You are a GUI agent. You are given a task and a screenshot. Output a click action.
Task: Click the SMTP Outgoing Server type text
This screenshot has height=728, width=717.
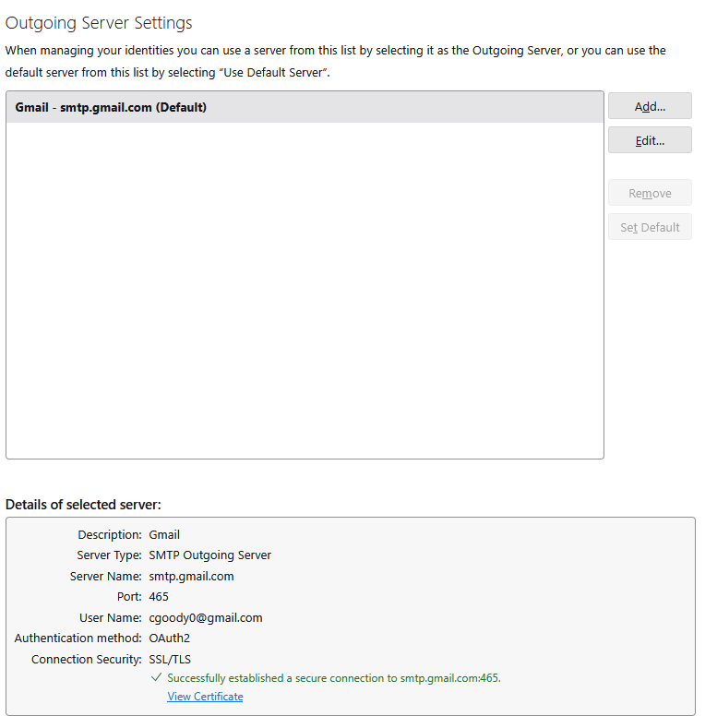point(209,555)
